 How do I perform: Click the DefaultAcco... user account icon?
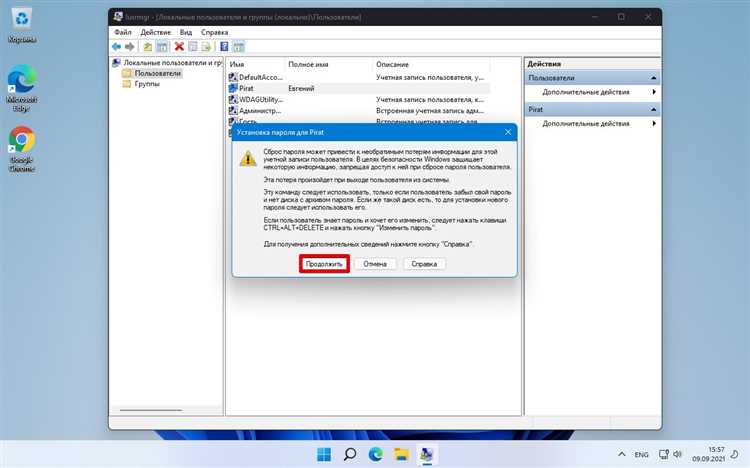(233, 77)
